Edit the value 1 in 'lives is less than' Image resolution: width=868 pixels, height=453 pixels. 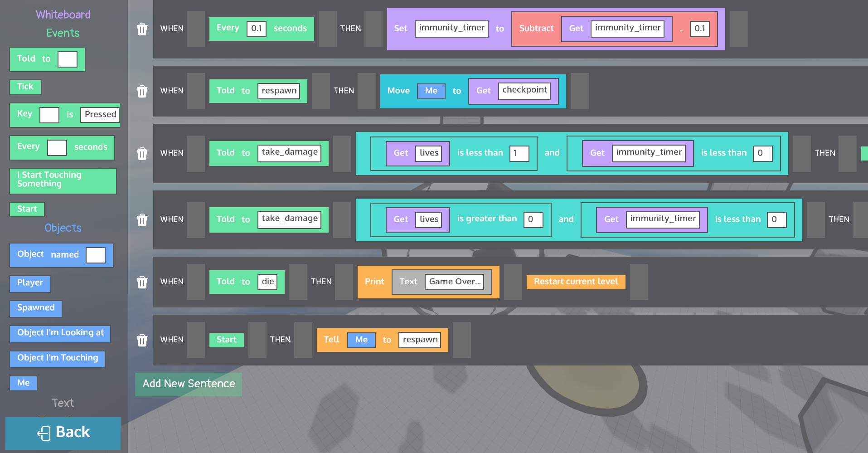coord(519,153)
